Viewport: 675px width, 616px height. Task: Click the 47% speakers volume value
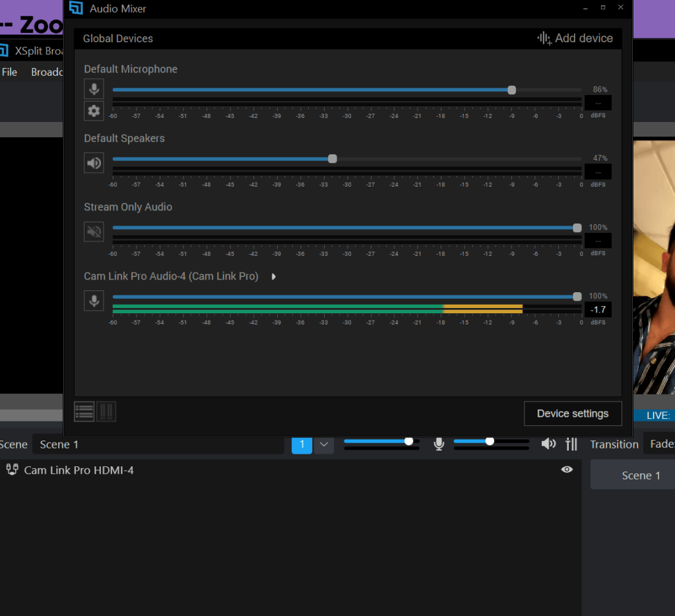(600, 158)
